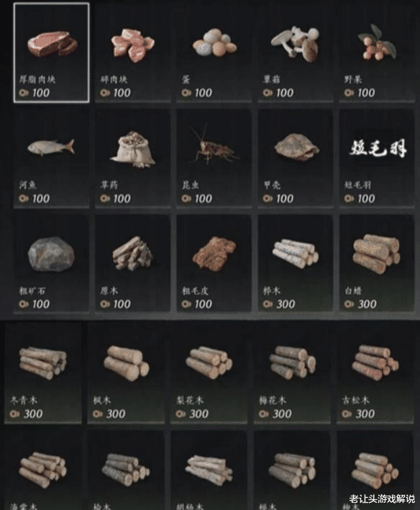The height and width of the screenshot is (510, 420).
Task: Choose the 草药 herb sack item
Action: coord(132,158)
